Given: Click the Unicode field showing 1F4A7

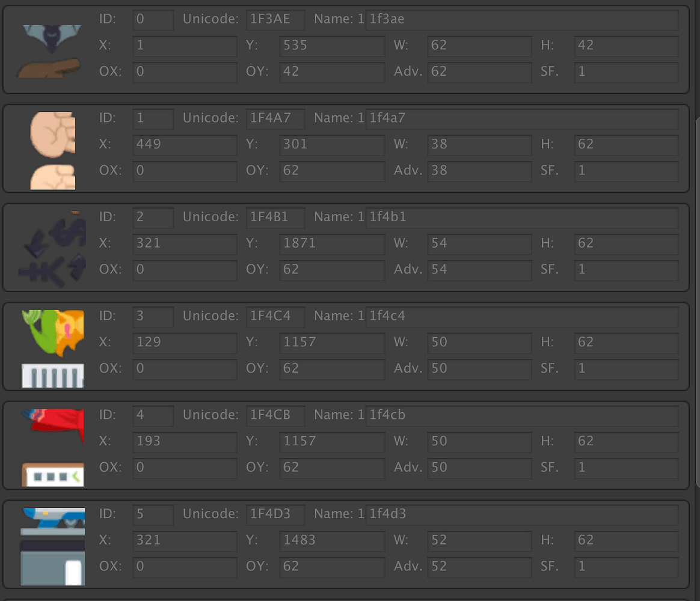Looking at the screenshot, I should tap(275, 118).
